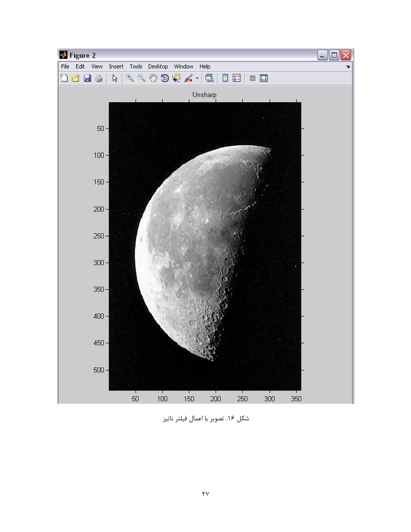
Task: Enable the Rotate 3D tool
Action: tap(165, 78)
